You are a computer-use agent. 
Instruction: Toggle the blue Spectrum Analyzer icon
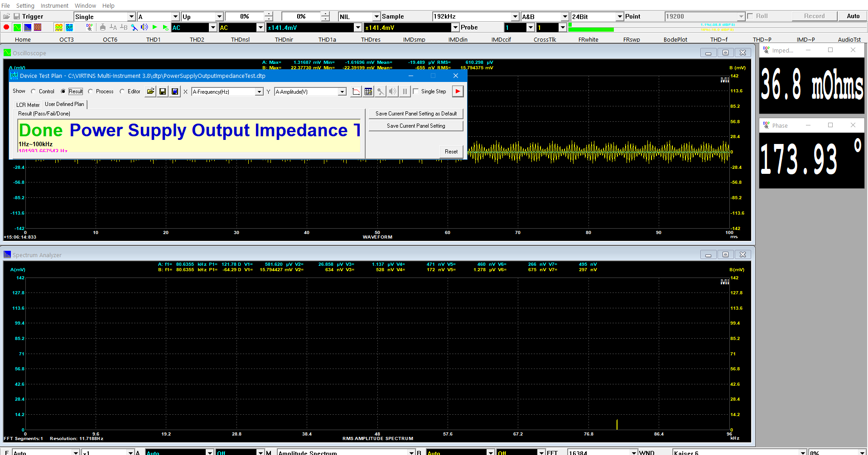27,27
